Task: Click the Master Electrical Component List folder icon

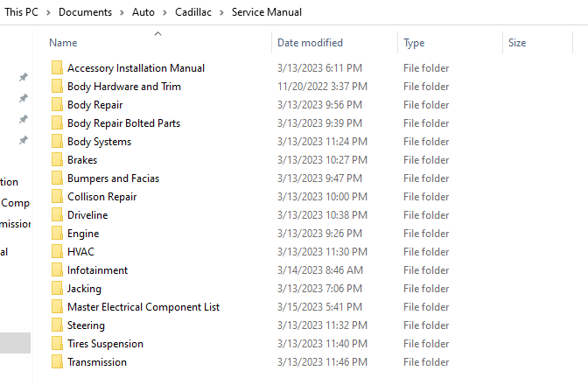Action: (x=57, y=306)
